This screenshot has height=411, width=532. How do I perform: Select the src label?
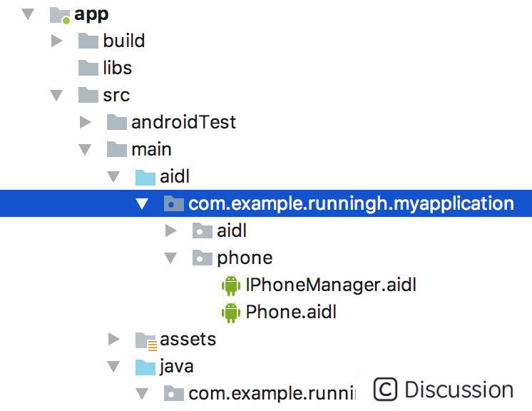(116, 96)
